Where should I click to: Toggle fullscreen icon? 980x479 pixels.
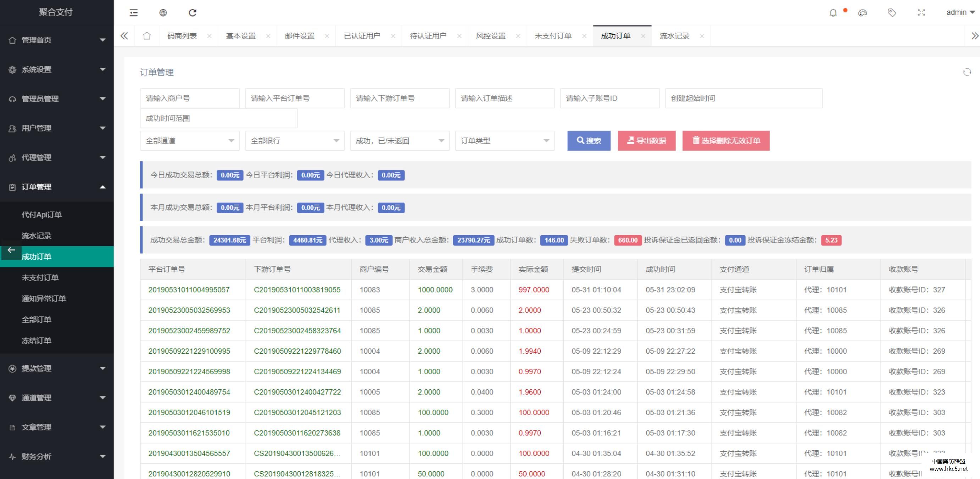pyautogui.click(x=921, y=12)
